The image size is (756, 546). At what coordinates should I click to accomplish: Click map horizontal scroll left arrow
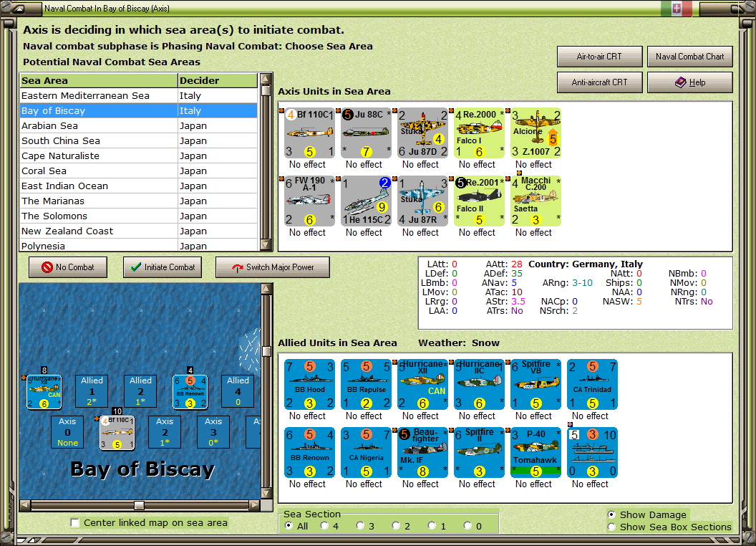tap(25, 505)
